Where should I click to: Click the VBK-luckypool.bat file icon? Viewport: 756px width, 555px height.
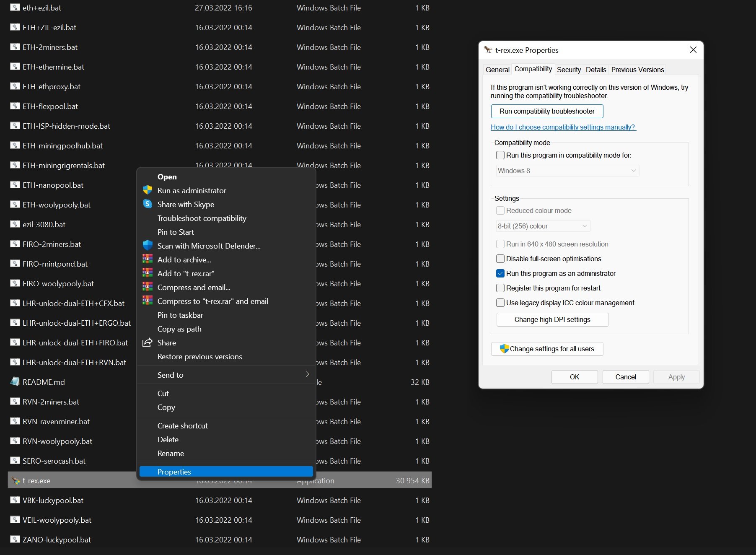tap(15, 500)
